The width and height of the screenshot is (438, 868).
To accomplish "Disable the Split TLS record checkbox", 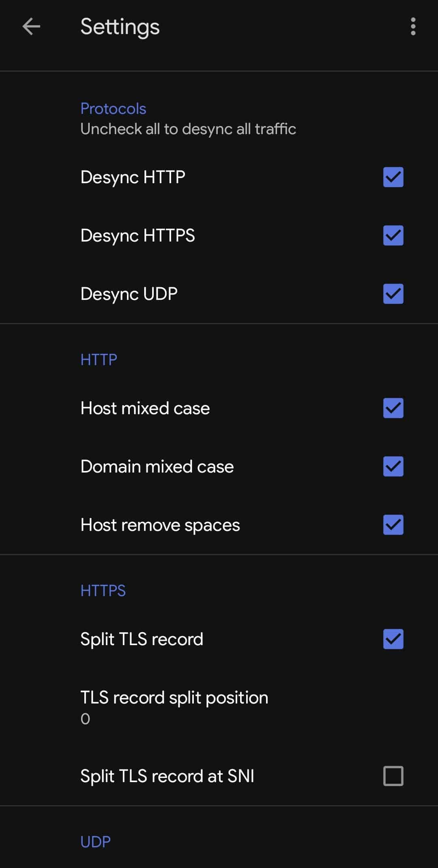I will click(x=393, y=639).
